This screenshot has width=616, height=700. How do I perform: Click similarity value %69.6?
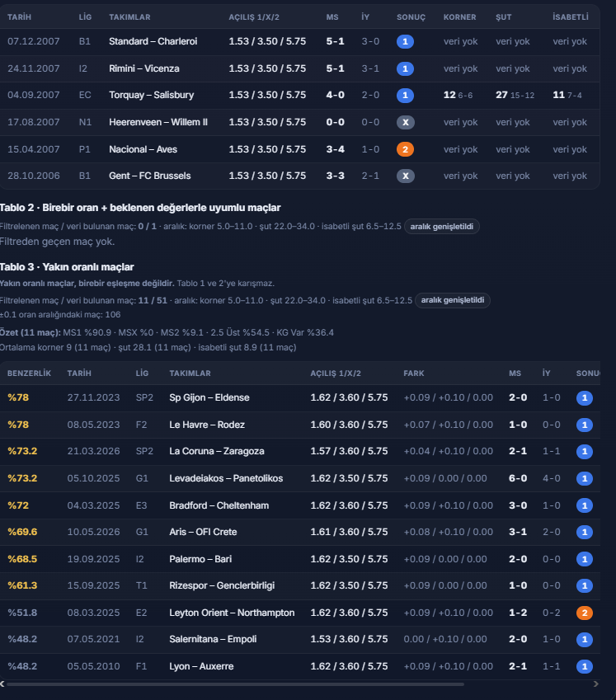tap(22, 532)
